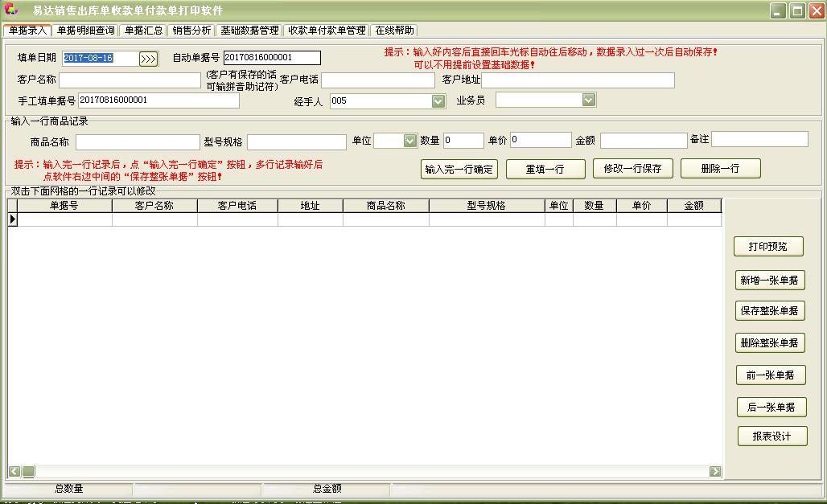Viewport: 827px width, 504px height.
Task: Maximize the application window
Action: (797, 10)
